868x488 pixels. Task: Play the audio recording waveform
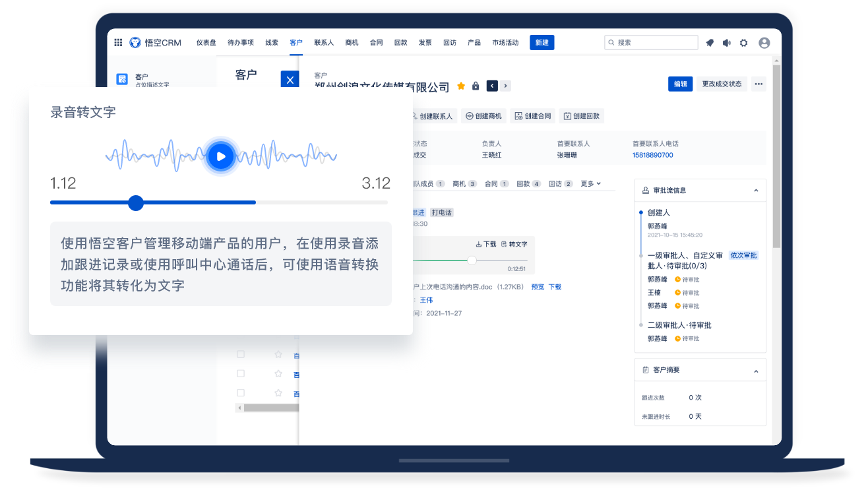[221, 156]
